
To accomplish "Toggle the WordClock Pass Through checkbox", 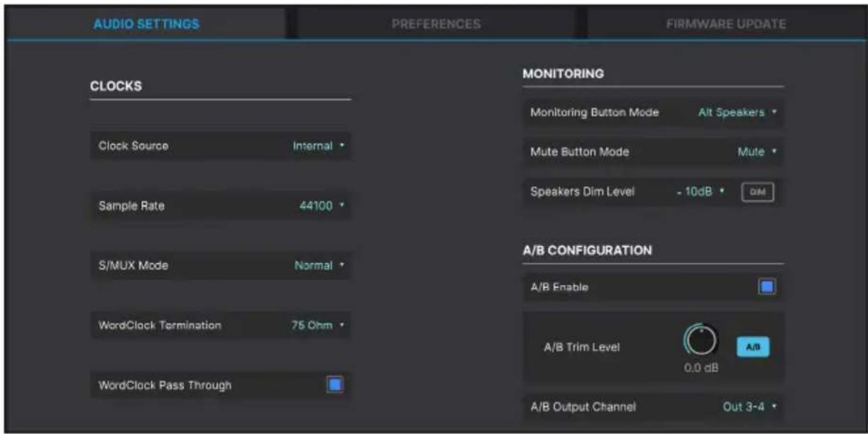I will (x=335, y=385).
